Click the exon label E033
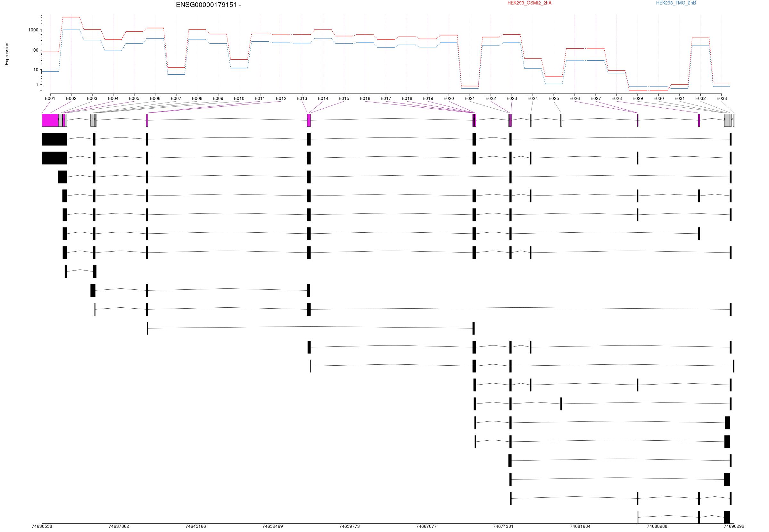 point(722,99)
